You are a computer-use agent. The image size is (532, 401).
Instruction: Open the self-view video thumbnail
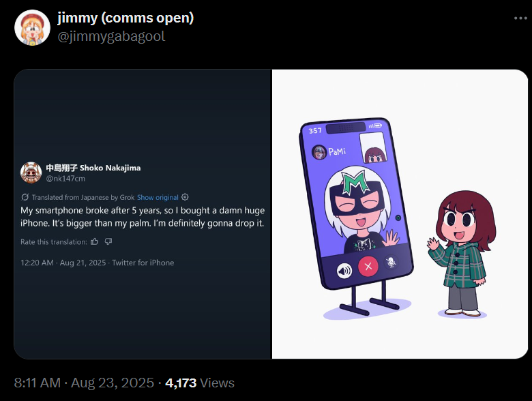coord(373,148)
